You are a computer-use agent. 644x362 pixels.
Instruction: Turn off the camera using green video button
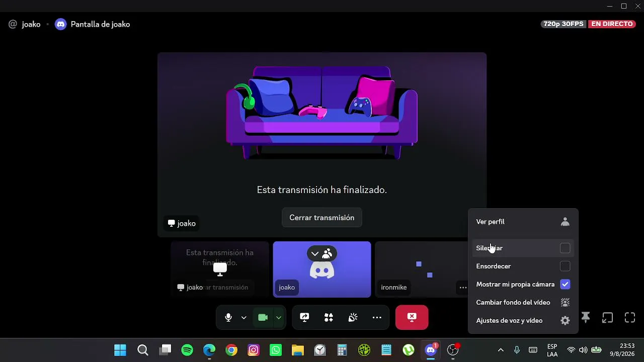[263, 317]
